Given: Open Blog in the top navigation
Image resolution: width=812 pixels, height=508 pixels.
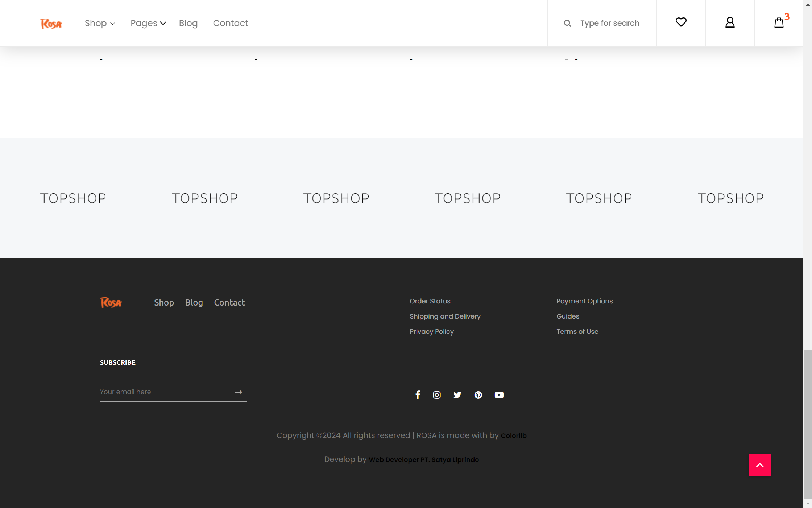Looking at the screenshot, I should (188, 23).
